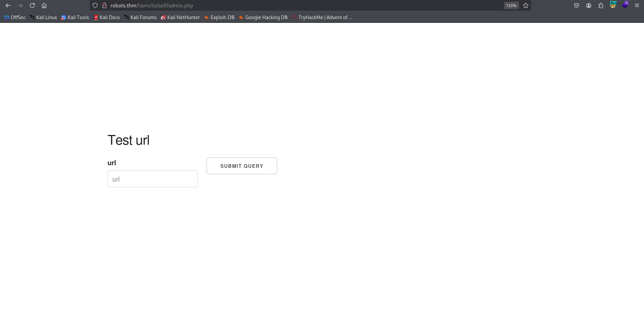Open the hamburger application menu
The image size is (644, 332).
637,5
